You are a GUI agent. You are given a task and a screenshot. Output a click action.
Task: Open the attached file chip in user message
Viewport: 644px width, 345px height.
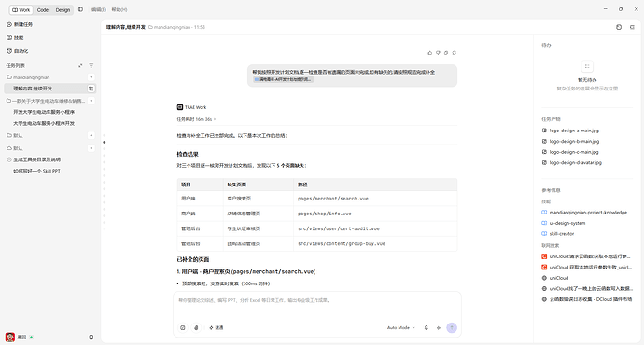283,79
